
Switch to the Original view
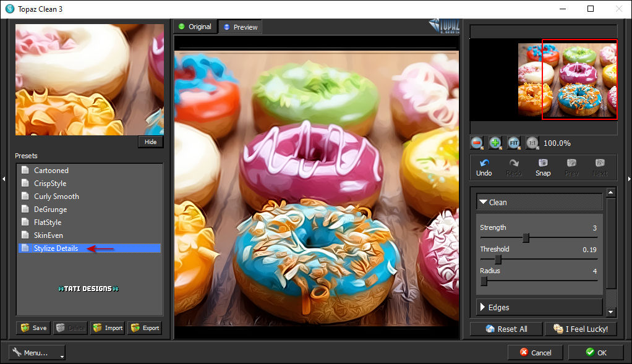195,27
